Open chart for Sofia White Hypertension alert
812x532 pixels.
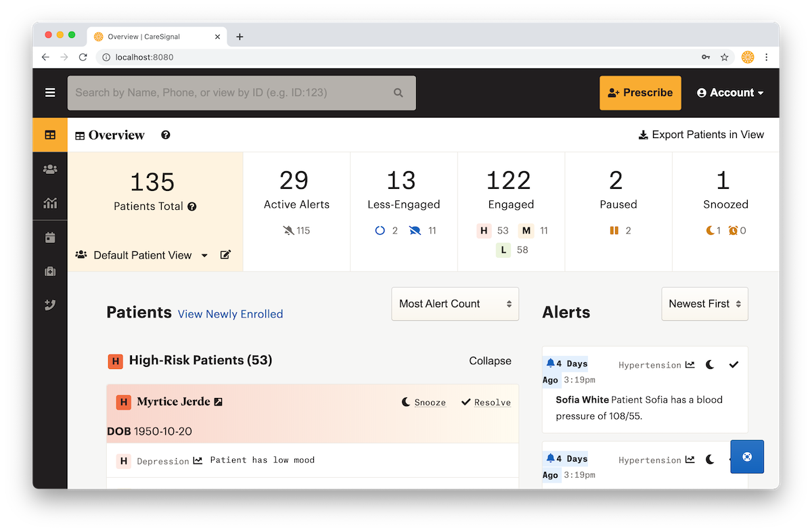pyautogui.click(x=690, y=365)
